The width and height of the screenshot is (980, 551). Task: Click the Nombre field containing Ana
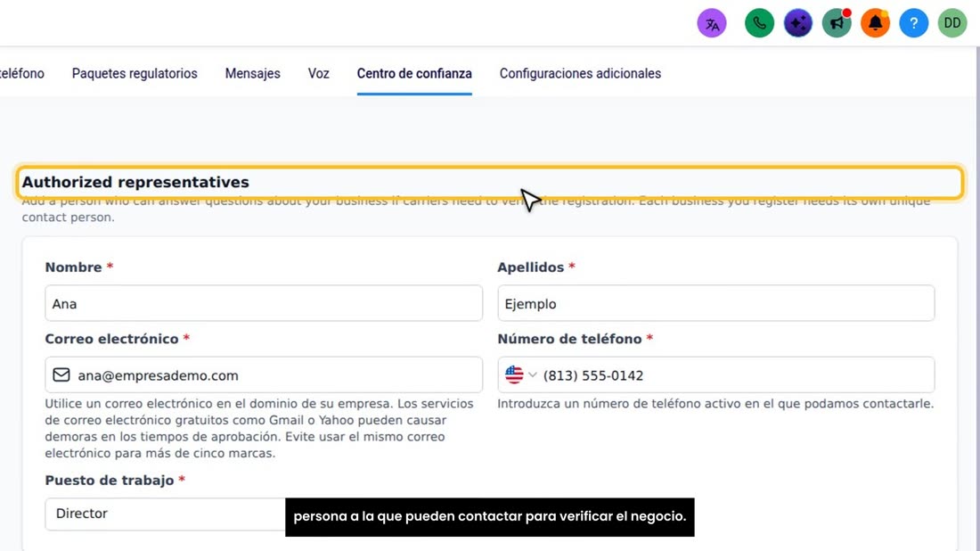(263, 303)
